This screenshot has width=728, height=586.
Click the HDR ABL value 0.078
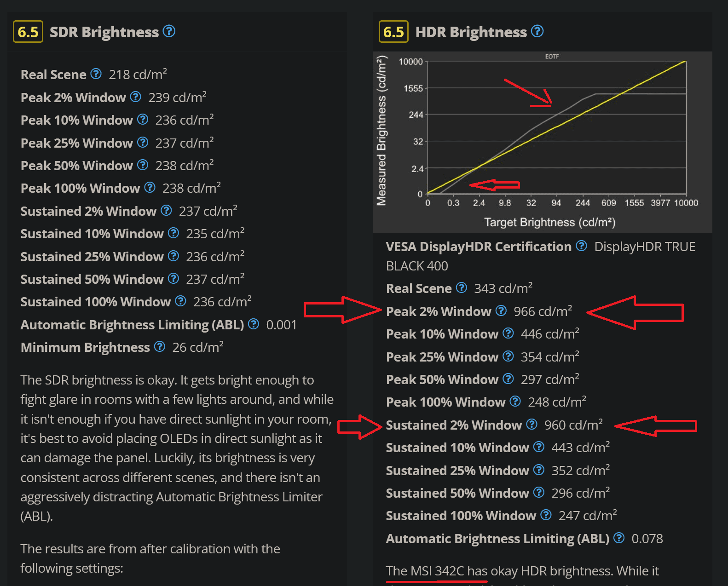coord(647,539)
